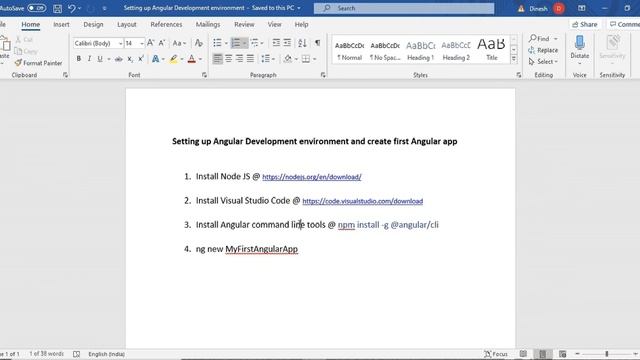The height and width of the screenshot is (360, 640).
Task: Expand the Styles gallery with the More arrow
Action: pos(514,60)
